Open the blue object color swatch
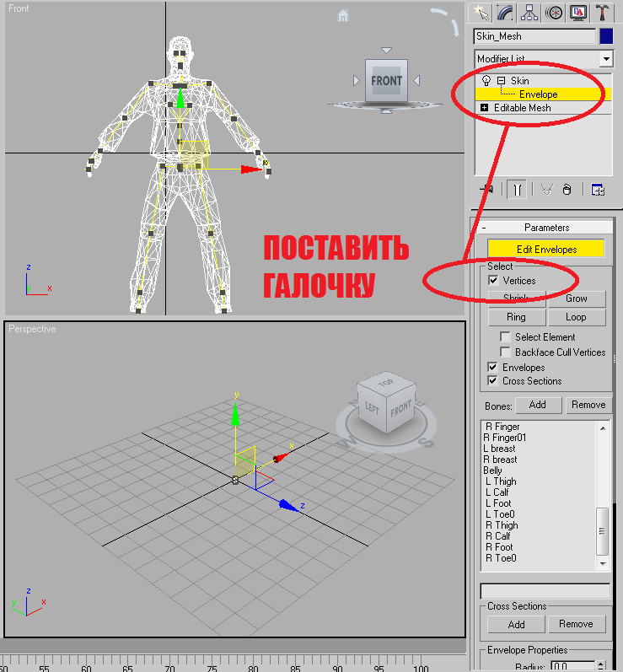 pos(606,36)
